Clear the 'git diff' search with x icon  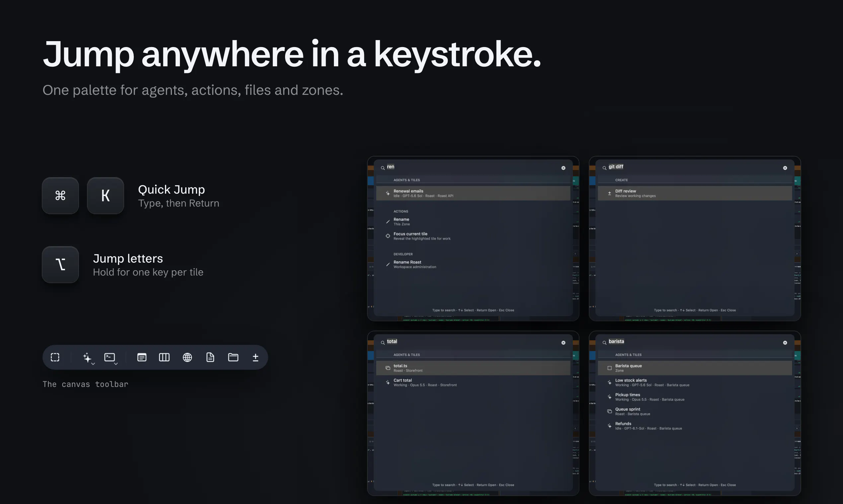pos(785,168)
